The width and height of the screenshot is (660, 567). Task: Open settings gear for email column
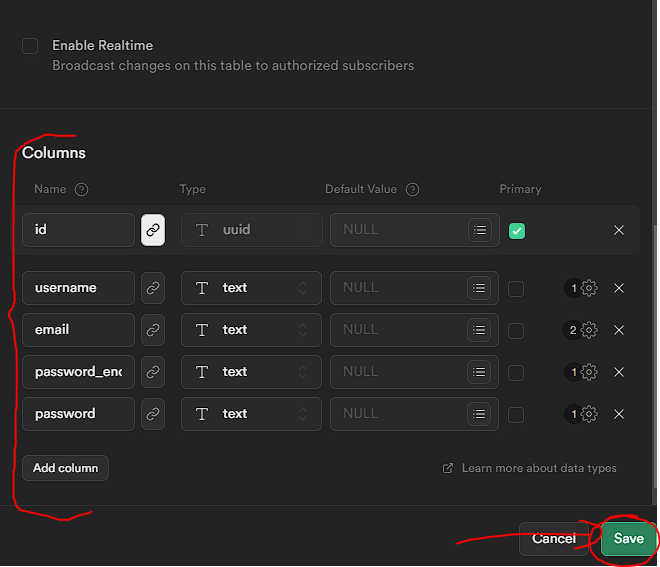589,330
